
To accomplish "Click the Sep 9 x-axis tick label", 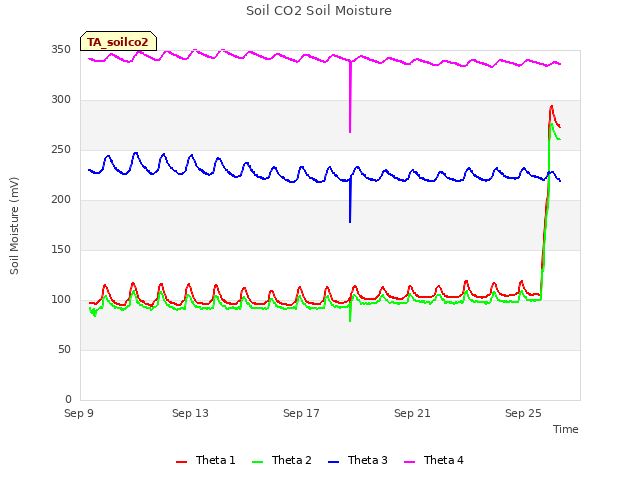I will (79, 413).
